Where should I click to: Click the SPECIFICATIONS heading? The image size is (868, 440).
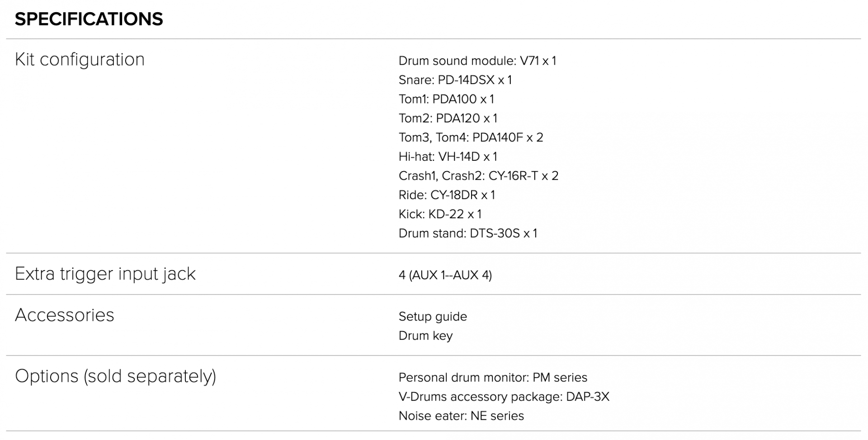[x=89, y=19]
